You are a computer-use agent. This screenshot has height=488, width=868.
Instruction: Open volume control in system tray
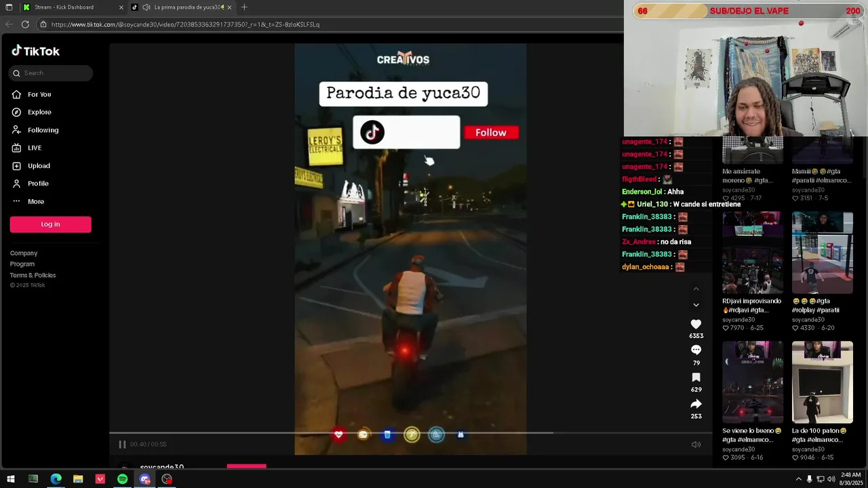(831, 479)
